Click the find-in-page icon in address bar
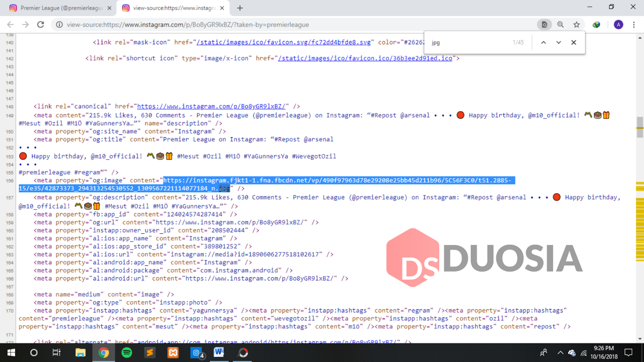644x362 pixels. tap(544, 25)
